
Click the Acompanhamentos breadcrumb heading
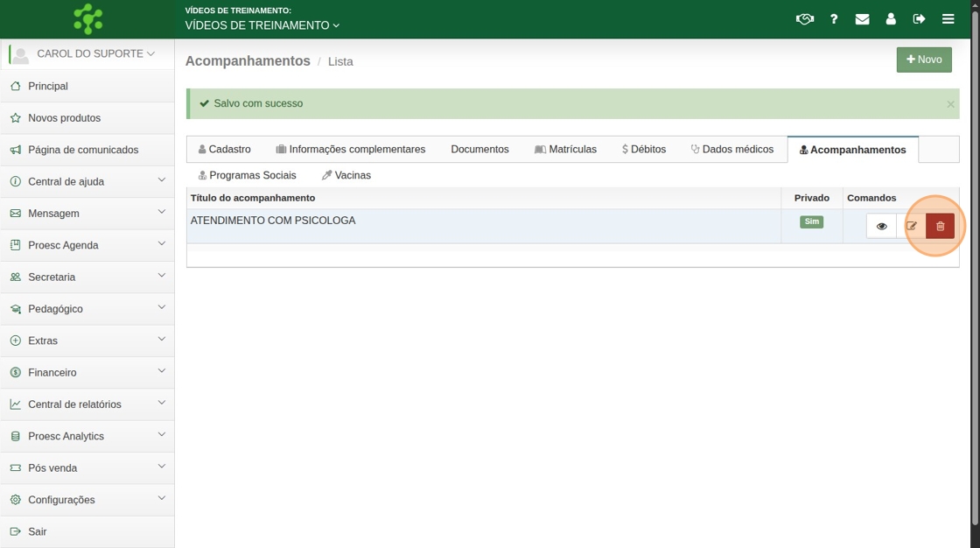click(248, 60)
